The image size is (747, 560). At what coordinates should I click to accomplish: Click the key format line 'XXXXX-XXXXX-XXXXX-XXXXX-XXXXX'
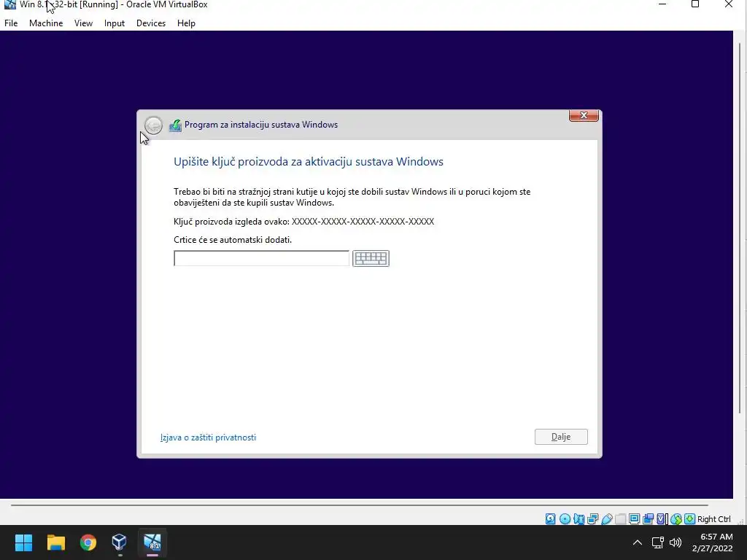363,222
